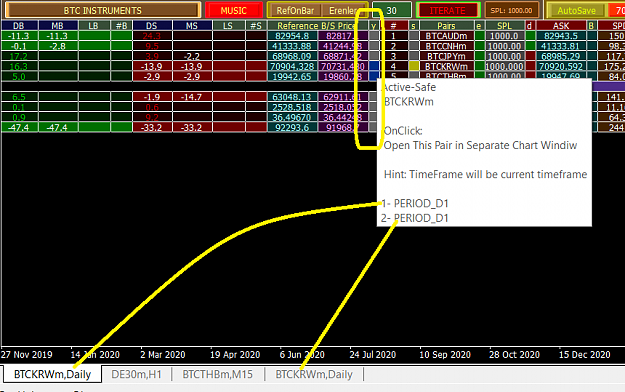Click the ASK price 82943.5
The height and width of the screenshot is (392, 625).
561,35
